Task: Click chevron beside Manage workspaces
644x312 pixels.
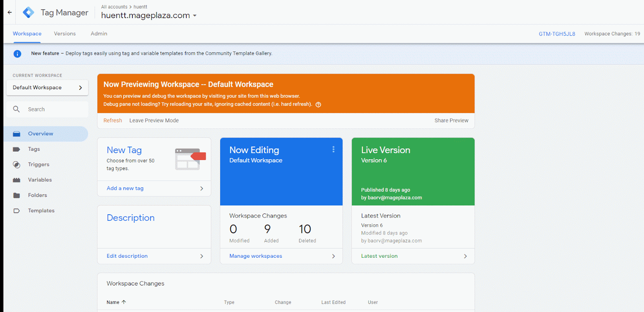Action: coord(333,256)
